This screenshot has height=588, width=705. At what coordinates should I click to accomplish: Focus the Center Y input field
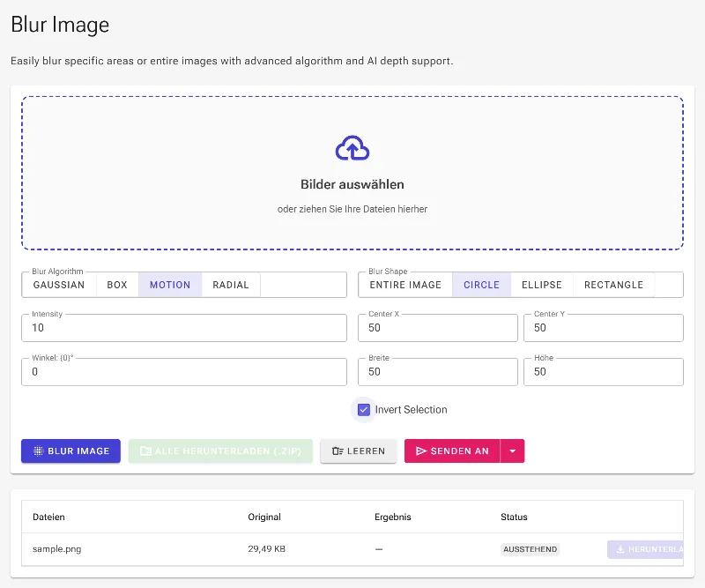tap(604, 328)
